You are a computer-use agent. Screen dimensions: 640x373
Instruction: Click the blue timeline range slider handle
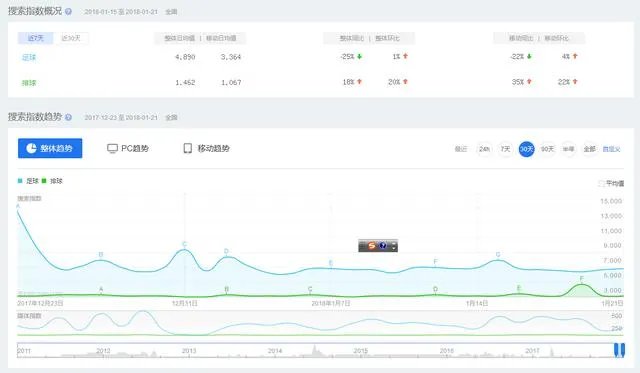click(620, 350)
